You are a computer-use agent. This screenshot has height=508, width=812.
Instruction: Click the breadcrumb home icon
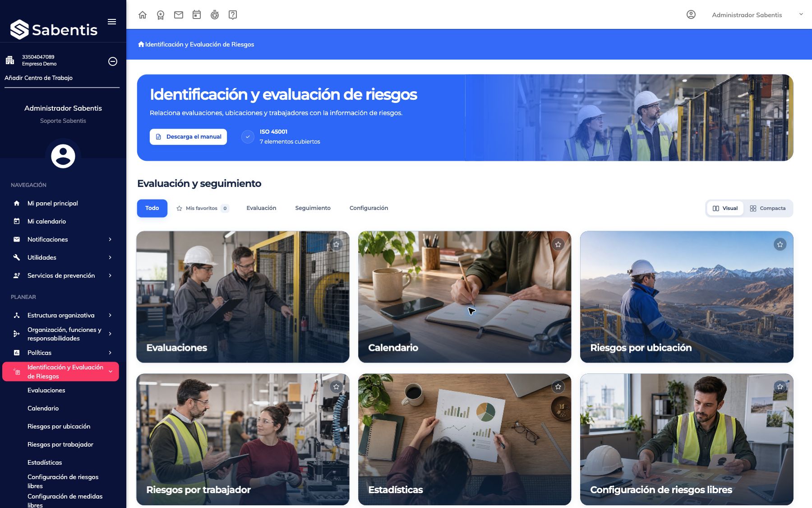click(x=141, y=44)
